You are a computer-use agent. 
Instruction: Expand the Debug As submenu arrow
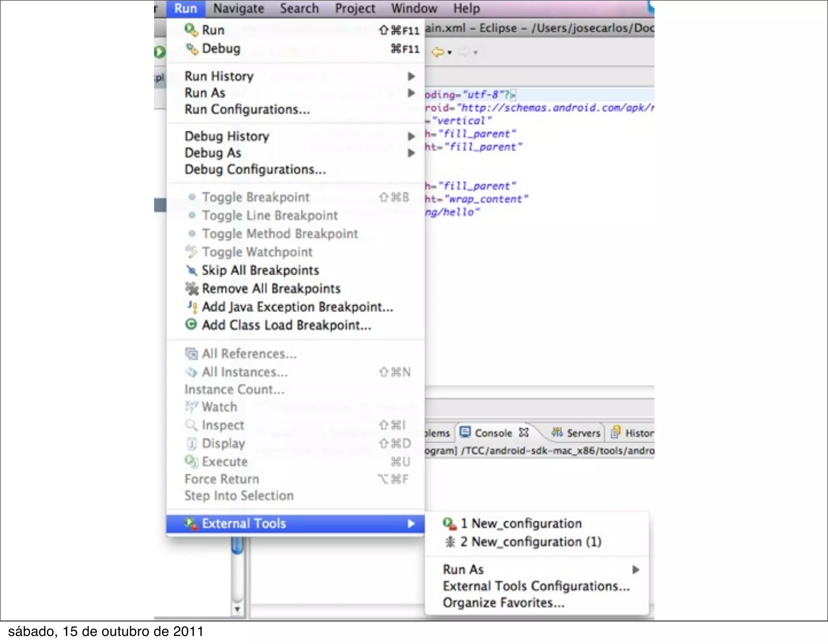411,153
